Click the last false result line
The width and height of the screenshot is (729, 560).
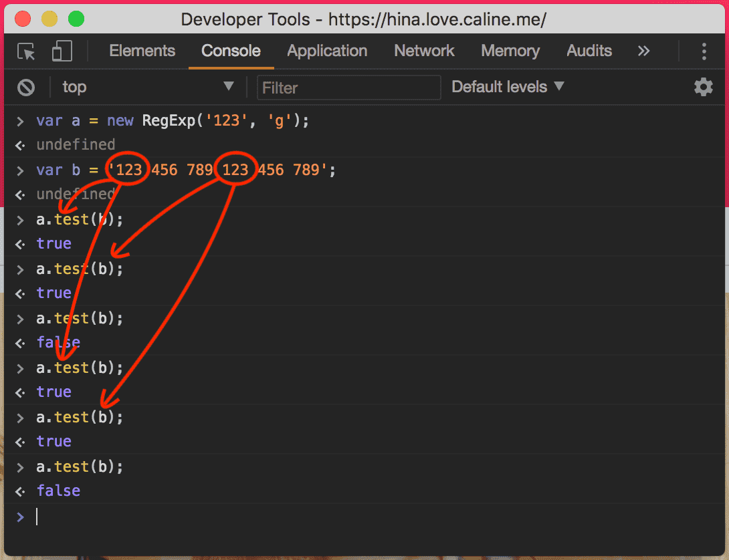(58, 491)
